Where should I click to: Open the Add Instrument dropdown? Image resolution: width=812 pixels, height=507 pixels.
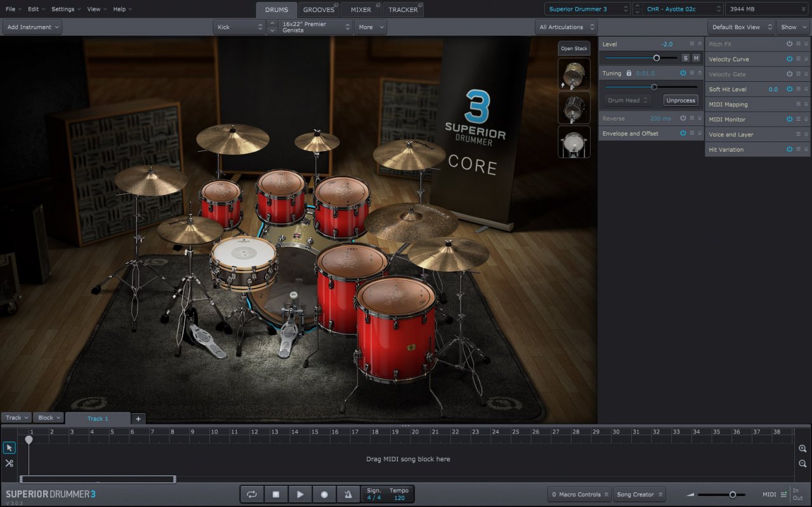point(32,27)
